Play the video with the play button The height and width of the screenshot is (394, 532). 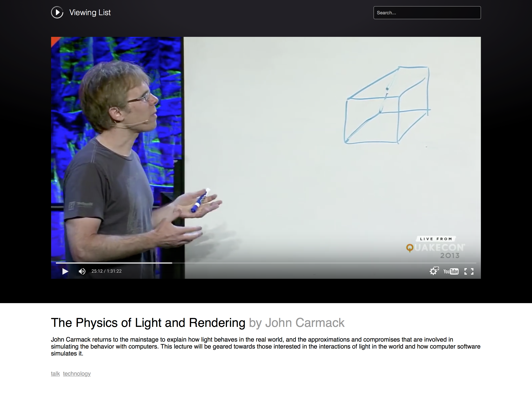click(65, 271)
